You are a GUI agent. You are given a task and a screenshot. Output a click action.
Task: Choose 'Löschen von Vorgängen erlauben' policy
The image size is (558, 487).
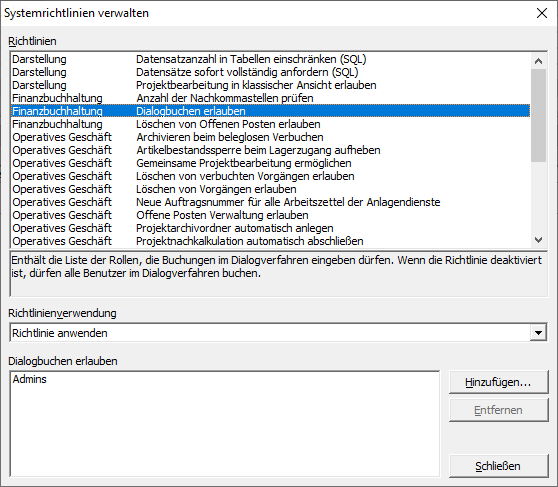270,189
